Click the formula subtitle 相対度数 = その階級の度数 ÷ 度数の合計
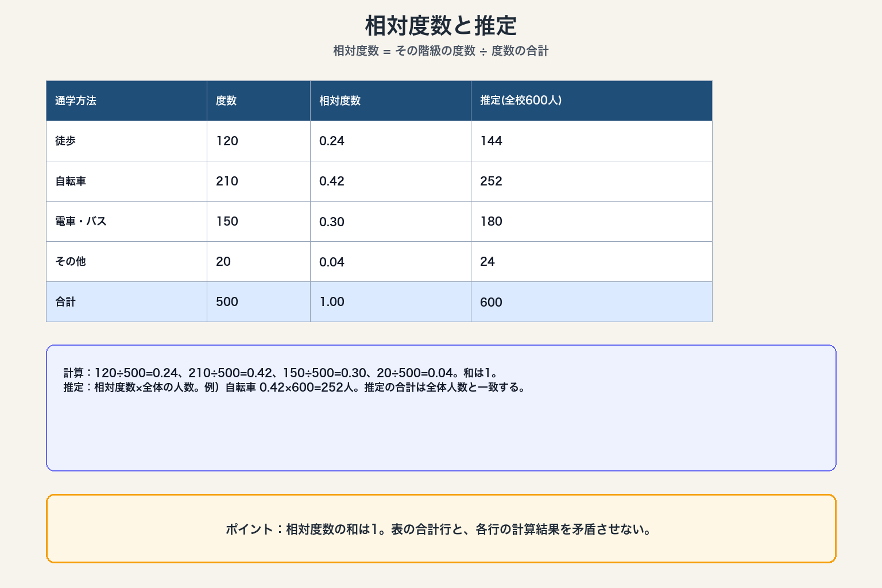 click(x=441, y=51)
